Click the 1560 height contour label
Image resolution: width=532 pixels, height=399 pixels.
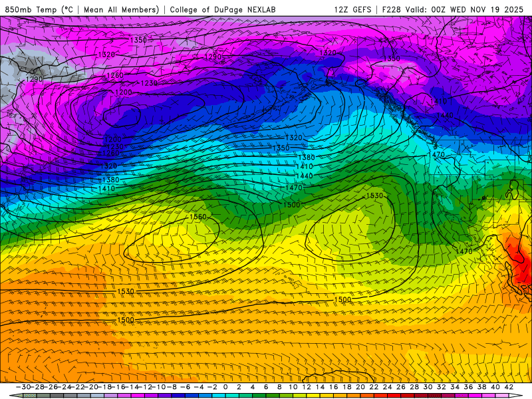[198, 217]
